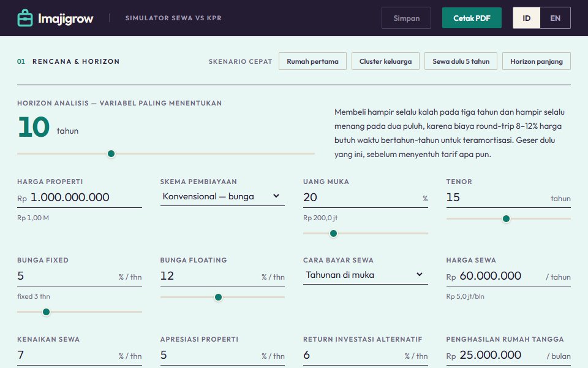Screen dimensions: 588x368
Task: Click the Uang Muka slider handle
Action: pos(333,234)
